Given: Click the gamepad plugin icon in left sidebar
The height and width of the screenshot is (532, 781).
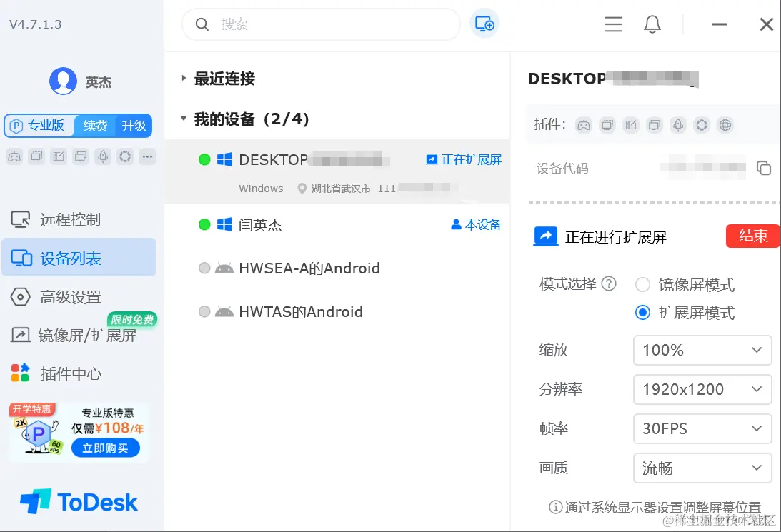Looking at the screenshot, I should [x=14, y=157].
